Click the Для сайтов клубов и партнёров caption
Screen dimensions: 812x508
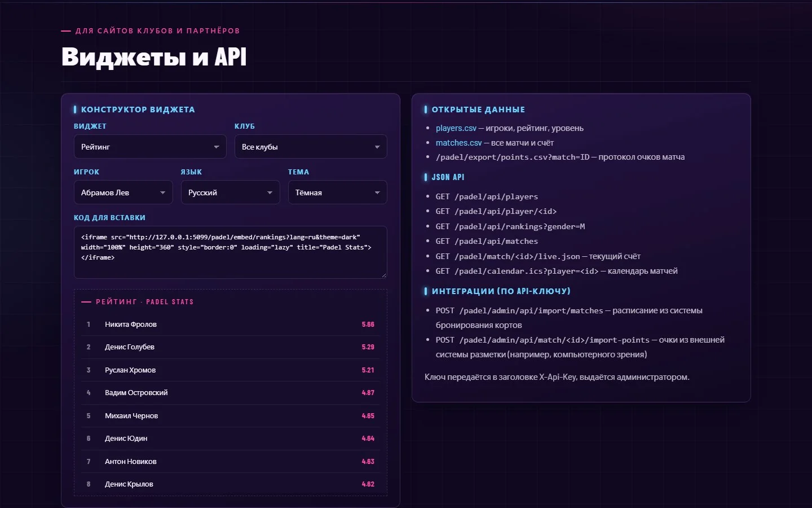(157, 31)
